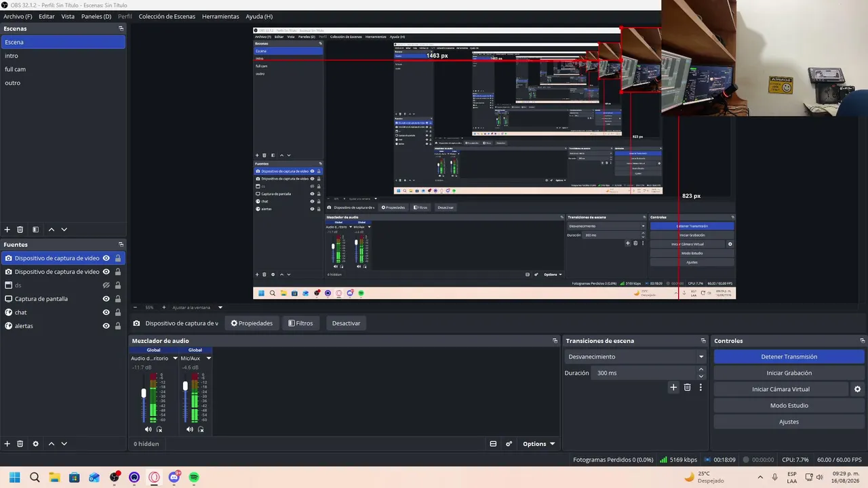This screenshot has width=868, height=488.
Task: Open source Propiedades button
Action: point(252,323)
